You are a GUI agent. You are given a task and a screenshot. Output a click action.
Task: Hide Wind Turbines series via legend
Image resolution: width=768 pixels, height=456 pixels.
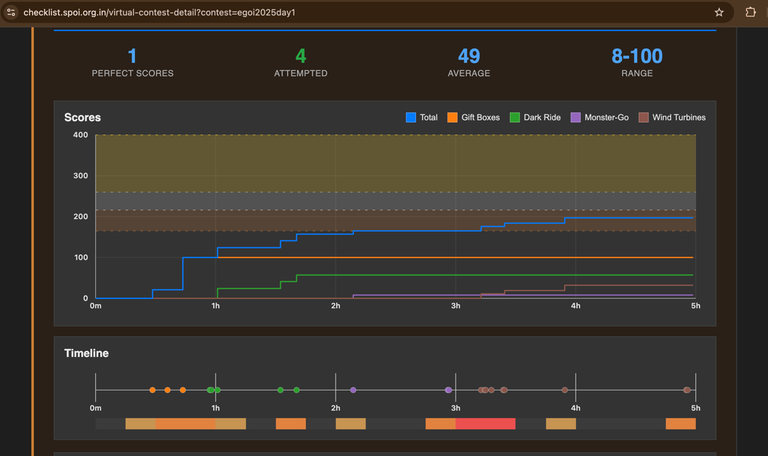coord(672,118)
